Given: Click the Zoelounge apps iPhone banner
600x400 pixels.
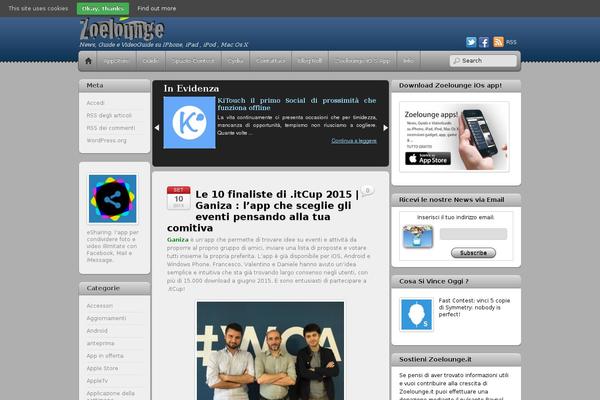Looking at the screenshot, I should coord(454,137).
